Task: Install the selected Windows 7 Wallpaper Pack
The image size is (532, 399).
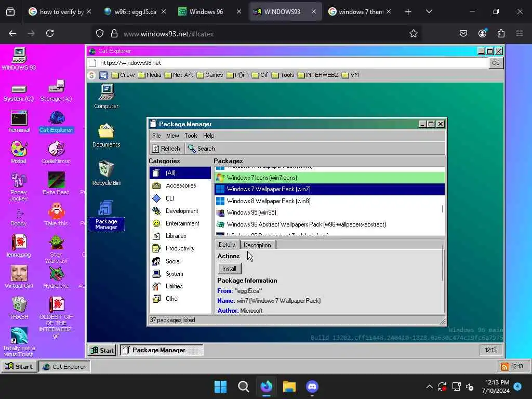Action: 229,269
